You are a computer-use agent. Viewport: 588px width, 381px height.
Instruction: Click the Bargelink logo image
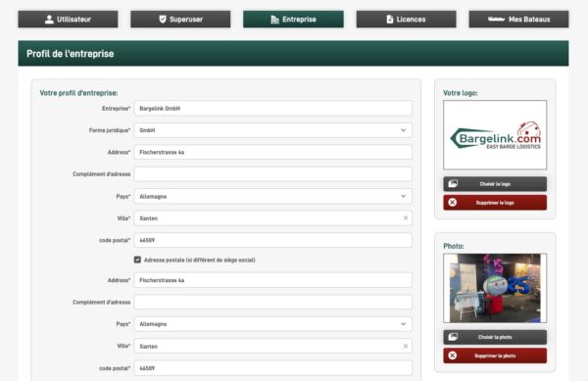point(495,135)
